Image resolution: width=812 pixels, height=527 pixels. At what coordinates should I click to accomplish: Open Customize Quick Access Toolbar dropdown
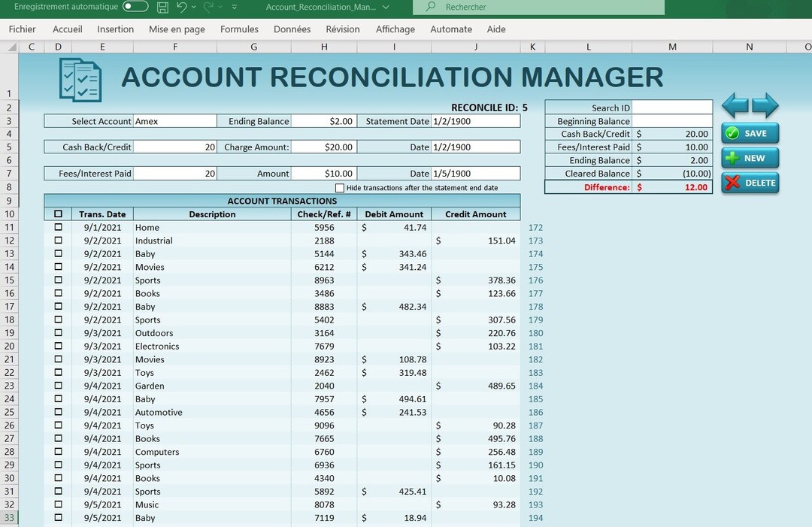pyautogui.click(x=235, y=8)
